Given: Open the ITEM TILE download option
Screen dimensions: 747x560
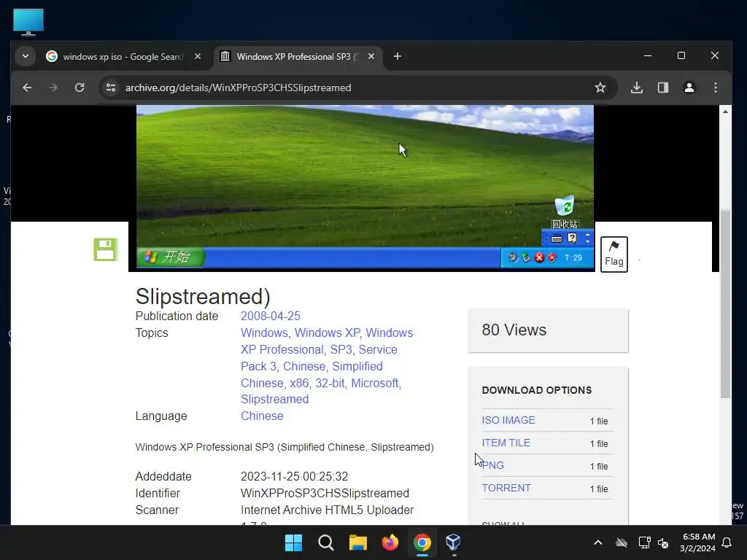Looking at the screenshot, I should click(x=506, y=443).
